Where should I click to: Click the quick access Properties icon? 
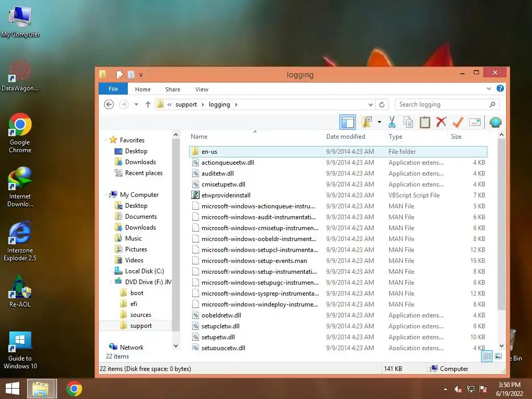(120, 75)
